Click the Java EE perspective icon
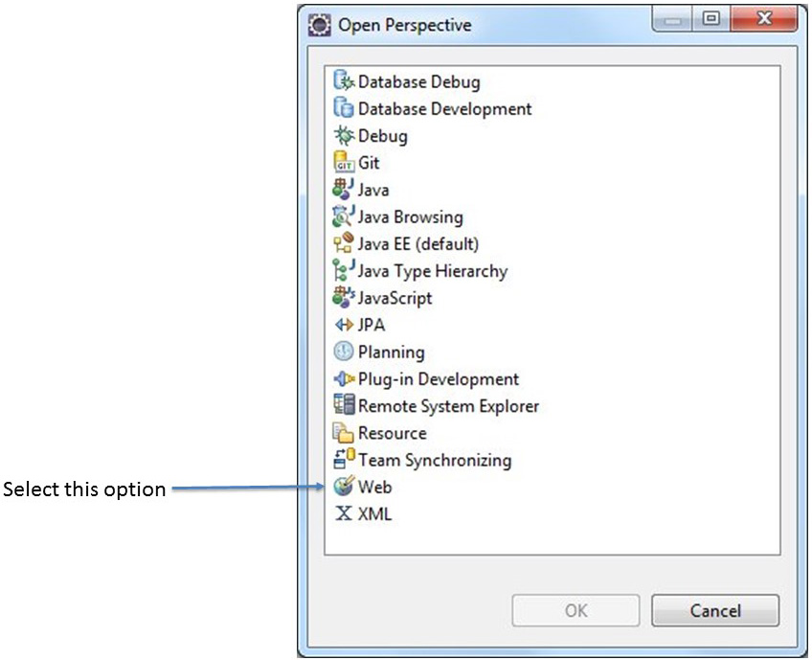Viewport: 812px width, 660px height. click(x=344, y=244)
